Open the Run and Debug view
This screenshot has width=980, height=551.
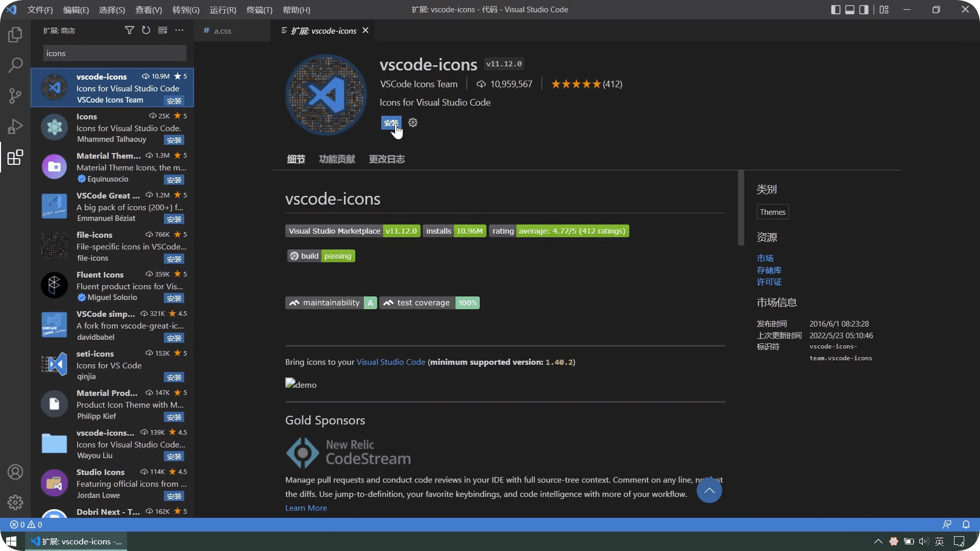pos(15,127)
